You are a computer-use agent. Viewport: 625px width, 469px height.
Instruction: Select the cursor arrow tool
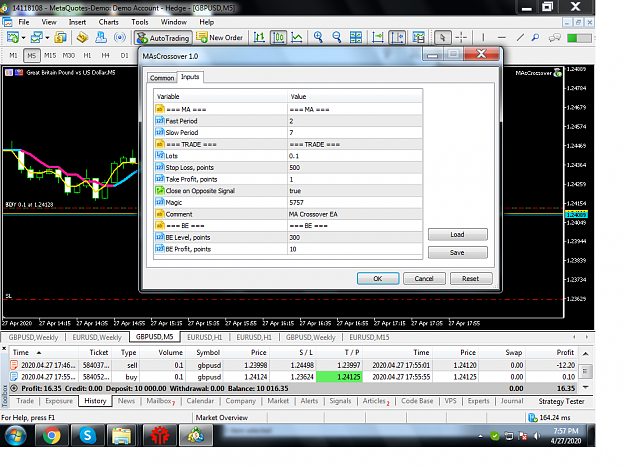[x=442, y=37]
